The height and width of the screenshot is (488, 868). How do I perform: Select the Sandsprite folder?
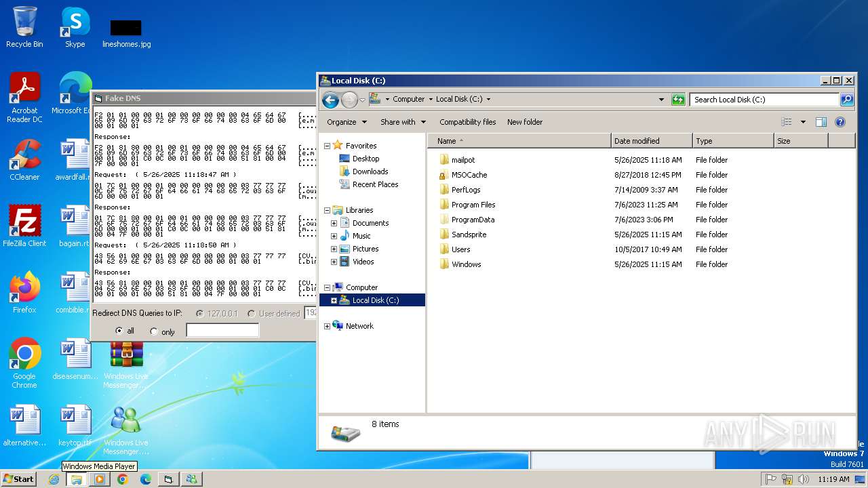(469, 235)
